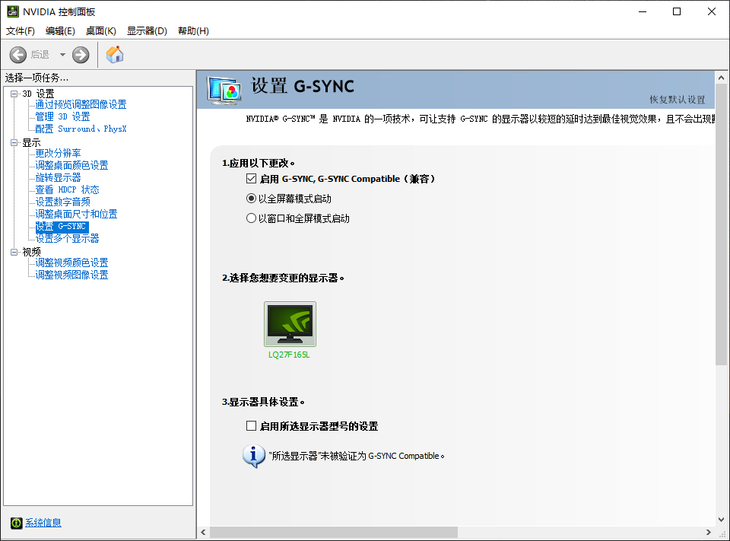
Task: Open 管理 3D 设置 in the task tree
Action: click(x=62, y=117)
